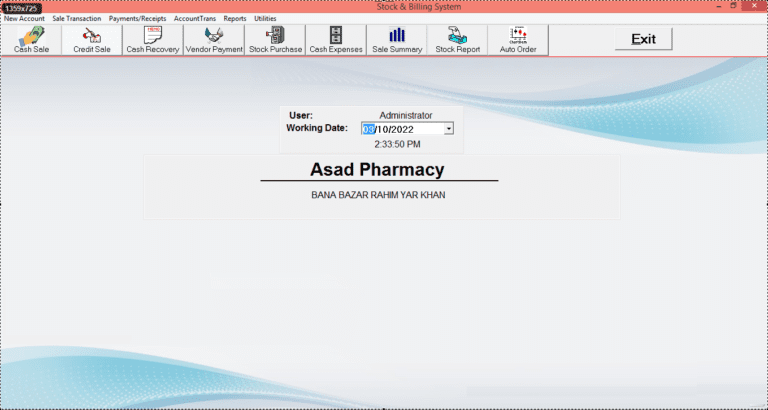Open the New Account menu
Image resolution: width=768 pixels, height=410 pixels.
pyautogui.click(x=24, y=19)
